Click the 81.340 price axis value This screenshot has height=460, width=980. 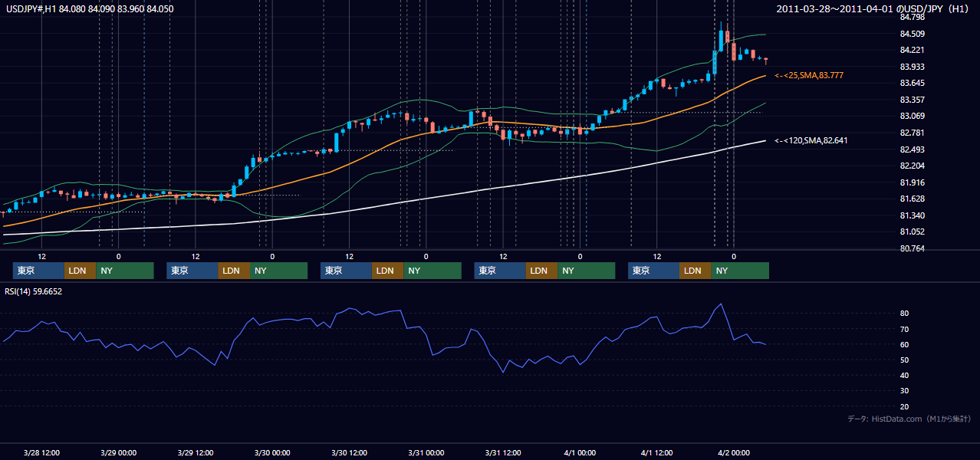[x=912, y=215]
